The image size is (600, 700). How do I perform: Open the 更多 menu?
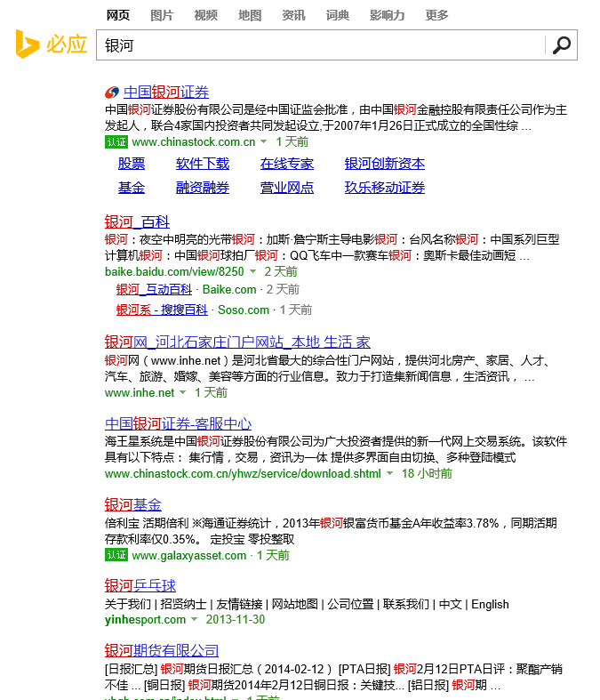pyautogui.click(x=436, y=16)
